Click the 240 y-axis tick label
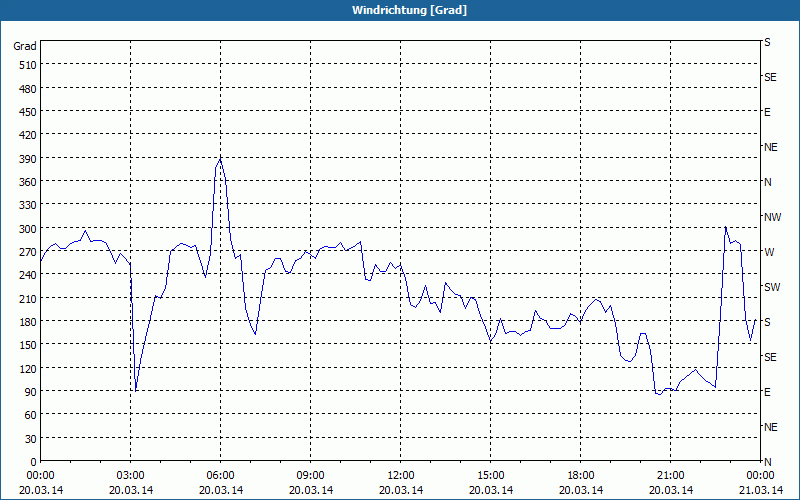 (28, 275)
